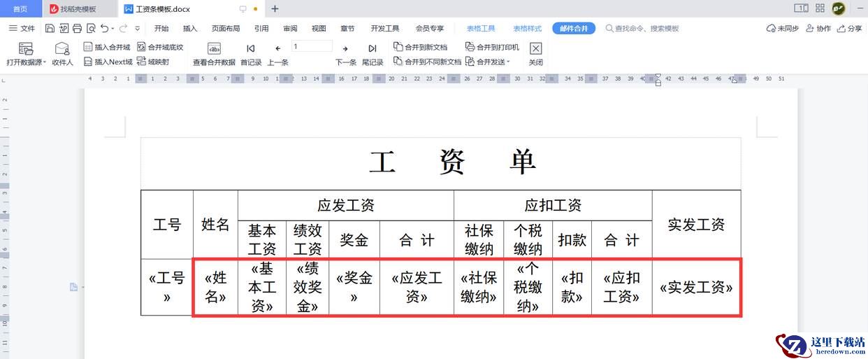Open a new tab with plus button
This screenshot has width=868, height=359.
[x=275, y=9]
